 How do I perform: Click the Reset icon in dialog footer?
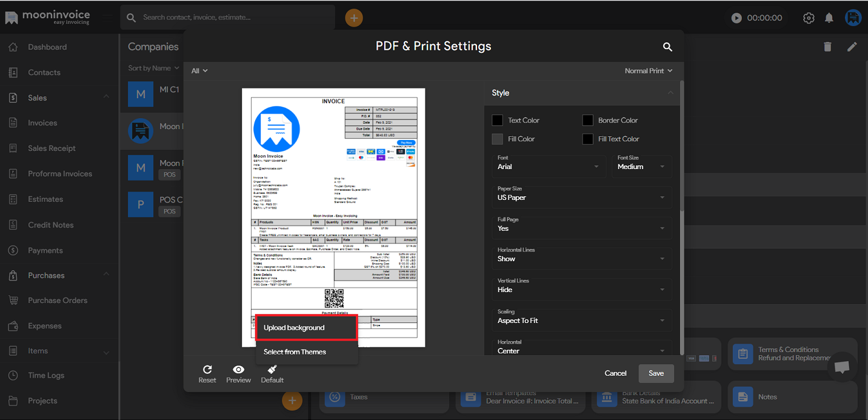point(207,369)
